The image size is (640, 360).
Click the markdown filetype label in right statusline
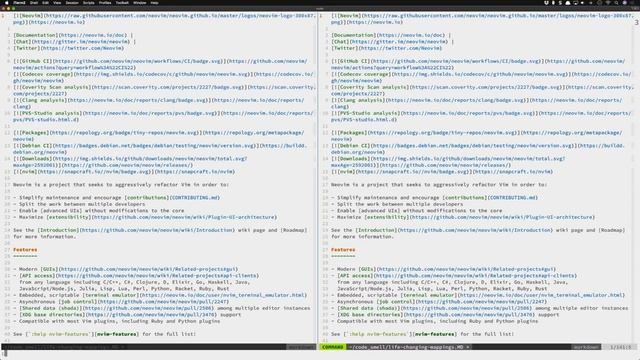(586, 347)
